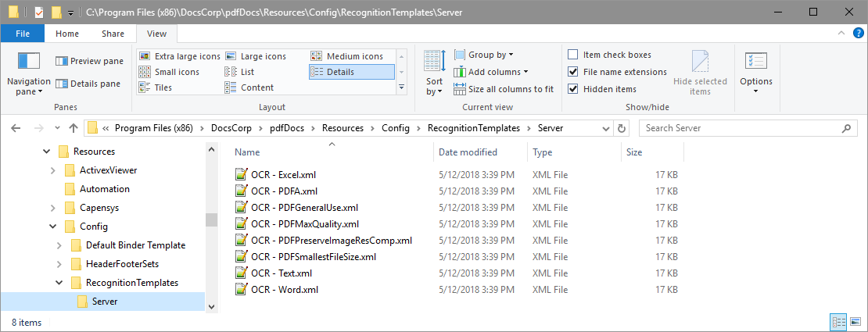The width and height of the screenshot is (868, 332).
Task: Click the New folder quick access icon
Action: point(56,12)
